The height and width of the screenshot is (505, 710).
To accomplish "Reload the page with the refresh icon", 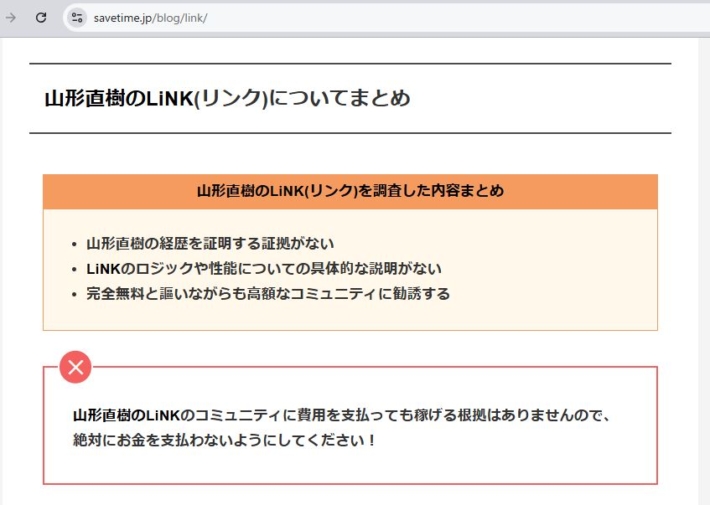I will coord(41,18).
